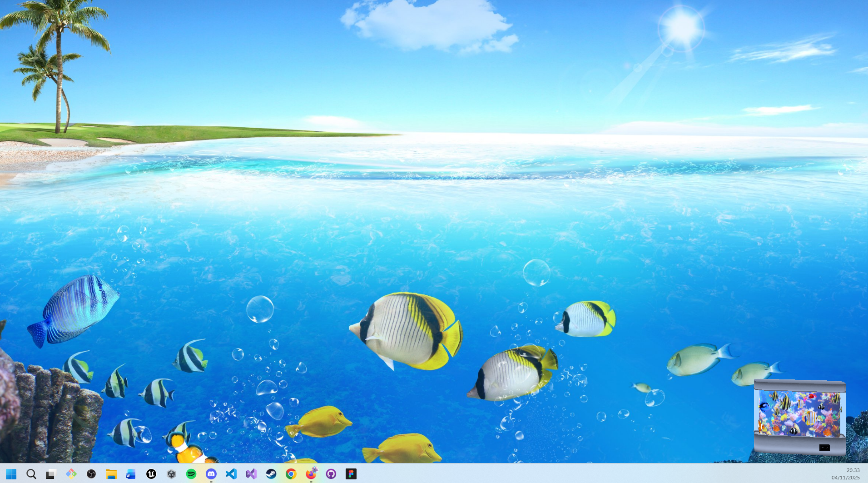Open the clock showing 20.33
This screenshot has width=868, height=483.
853,470
